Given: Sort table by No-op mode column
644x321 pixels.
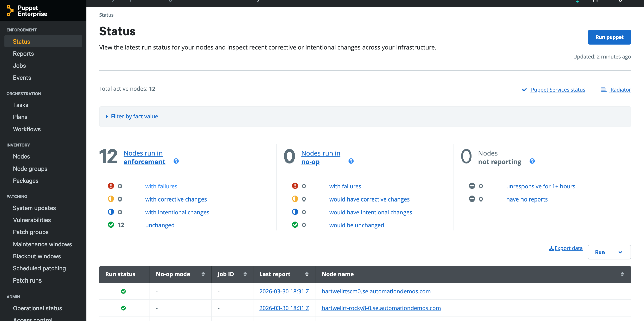Looking at the screenshot, I should tap(203, 274).
